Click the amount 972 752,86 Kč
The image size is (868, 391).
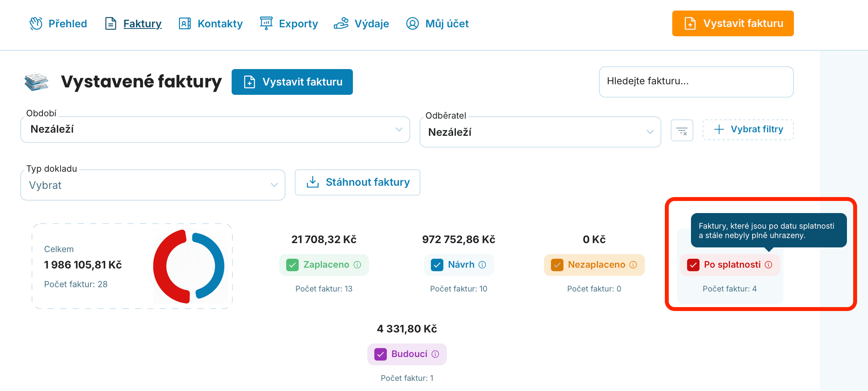pyautogui.click(x=459, y=240)
